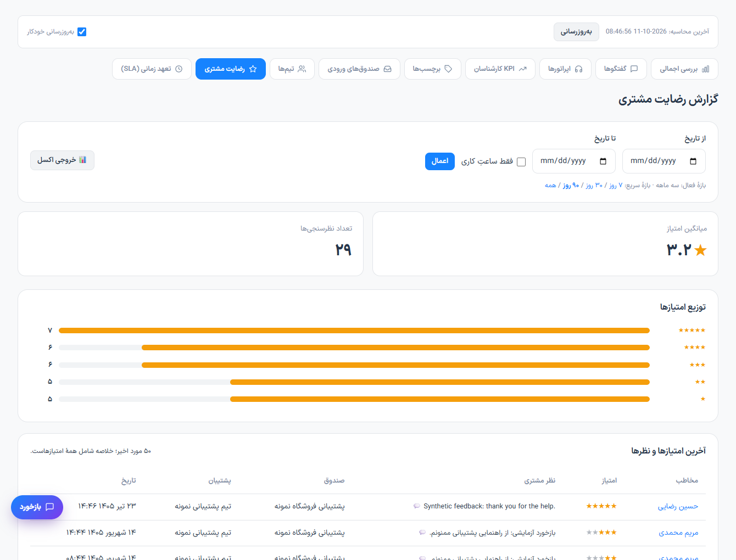The height and width of the screenshot is (560, 736).
Task: Click the five-star distribution bar
Action: click(x=354, y=331)
